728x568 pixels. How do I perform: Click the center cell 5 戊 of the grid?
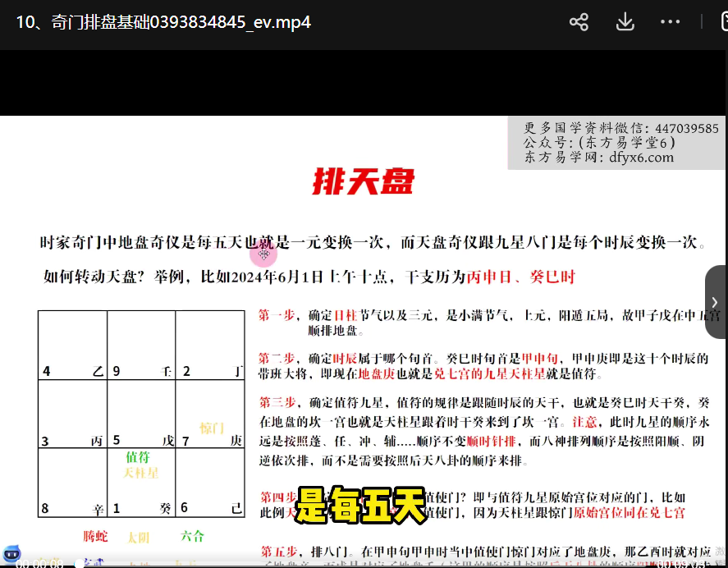[x=141, y=414]
